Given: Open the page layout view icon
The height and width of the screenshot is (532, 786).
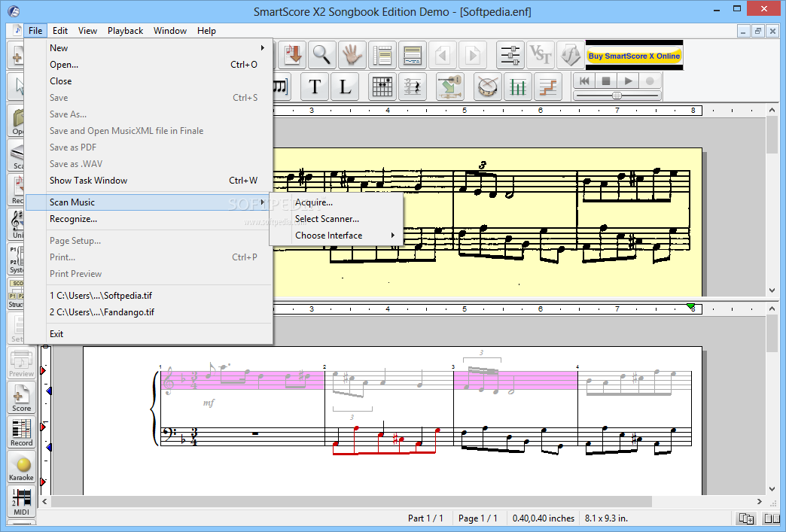Looking at the screenshot, I should pos(382,55).
